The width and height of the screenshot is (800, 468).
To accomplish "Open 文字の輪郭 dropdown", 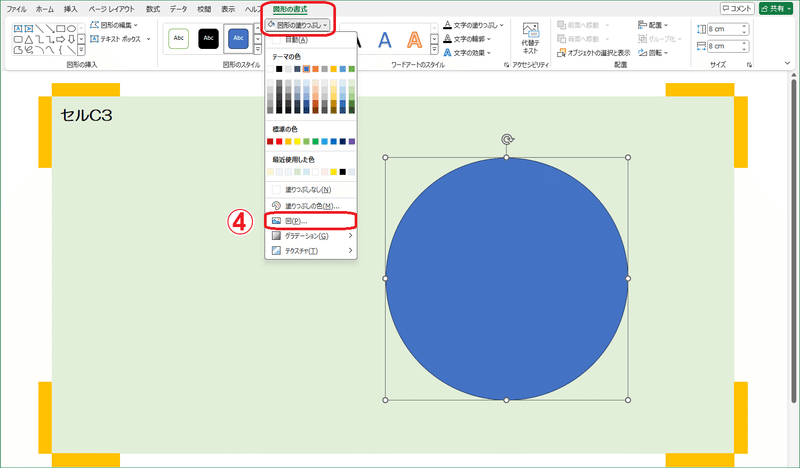I will (467, 39).
